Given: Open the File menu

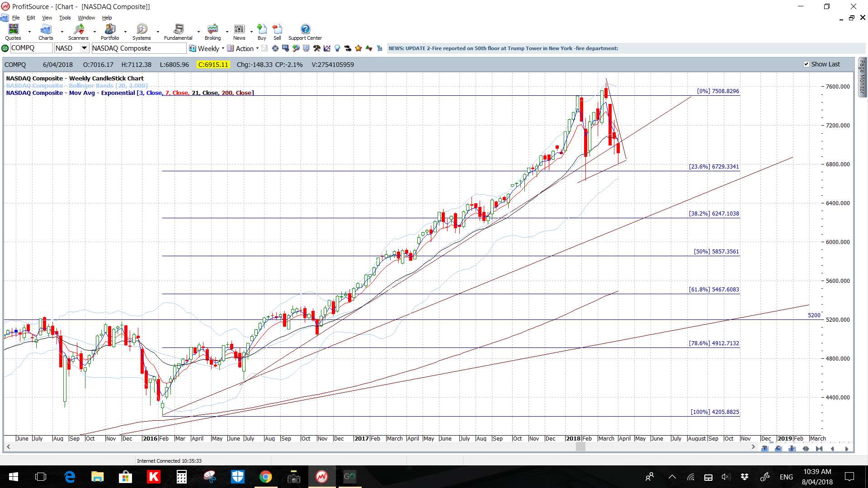Looking at the screenshot, I should (16, 18).
